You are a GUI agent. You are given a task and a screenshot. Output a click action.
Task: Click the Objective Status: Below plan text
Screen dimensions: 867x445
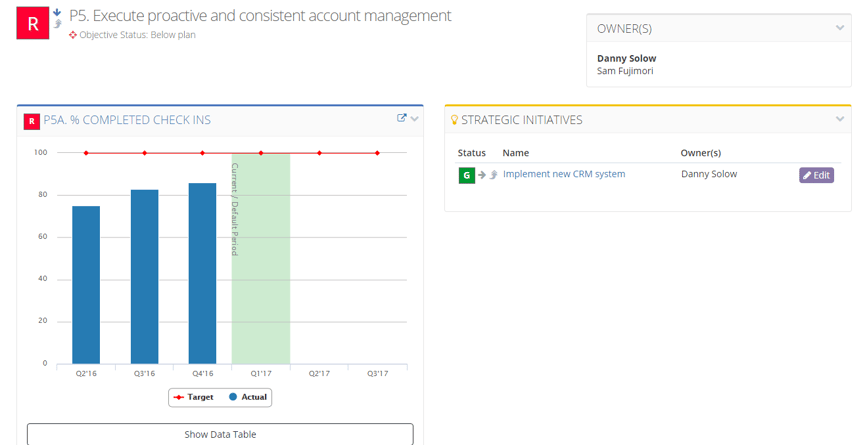point(137,35)
